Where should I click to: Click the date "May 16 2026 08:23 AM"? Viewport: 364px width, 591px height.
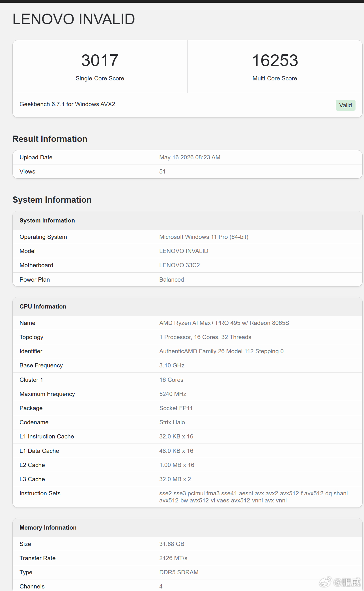point(190,157)
